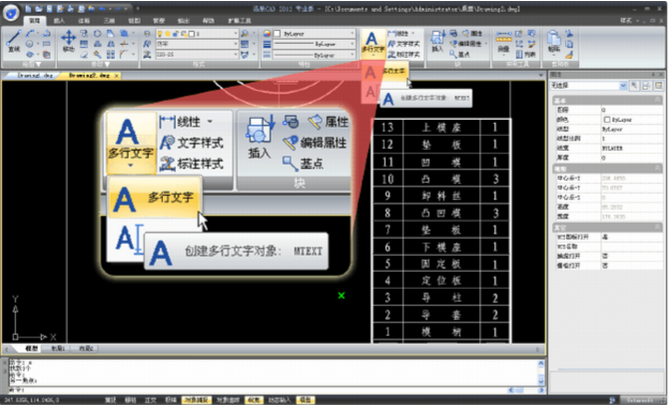The width and height of the screenshot is (670, 407).
Task: Open the ByLayer color dropdown in ribbon
Action: coord(314,33)
